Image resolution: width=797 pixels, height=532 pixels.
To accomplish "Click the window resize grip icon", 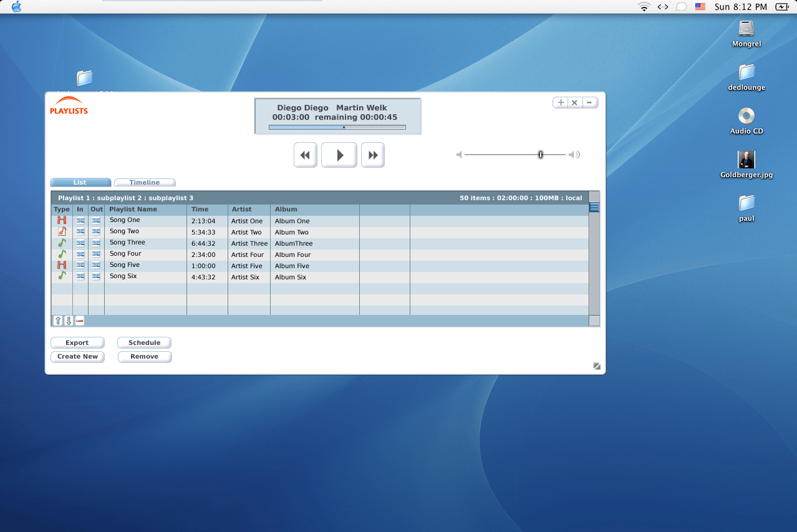I will click(597, 366).
